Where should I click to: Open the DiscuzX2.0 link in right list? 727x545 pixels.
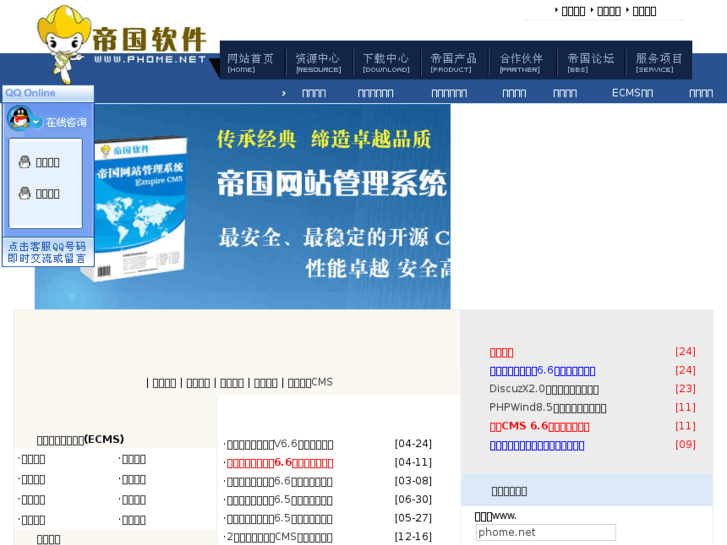point(544,389)
